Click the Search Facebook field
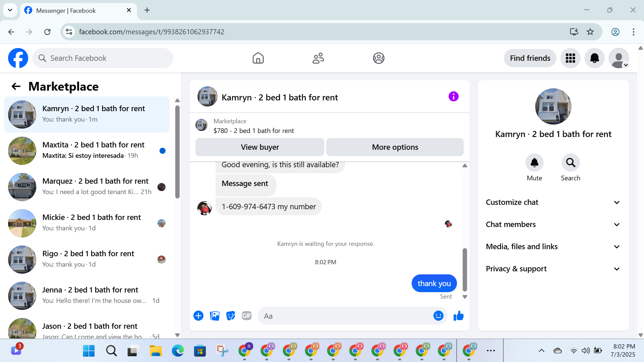This screenshot has height=362, width=644. 102,58
